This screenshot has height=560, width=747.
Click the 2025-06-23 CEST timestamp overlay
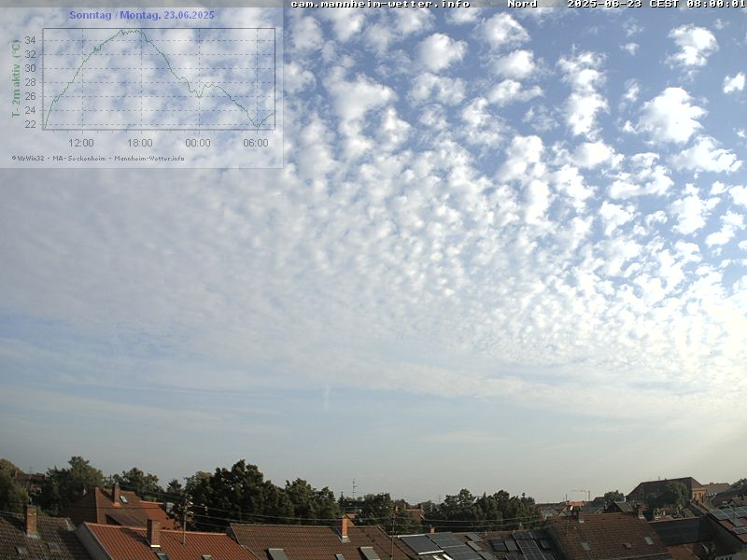tap(655, 4)
